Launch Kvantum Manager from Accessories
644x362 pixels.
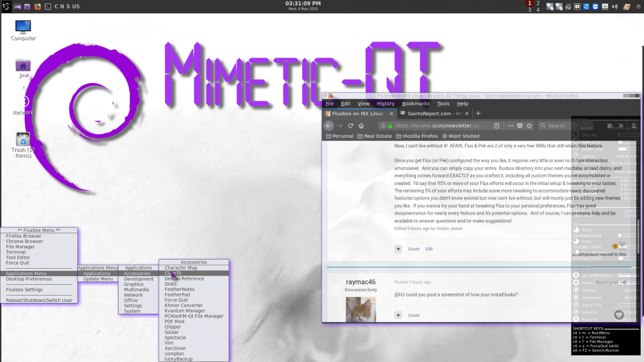point(194,311)
